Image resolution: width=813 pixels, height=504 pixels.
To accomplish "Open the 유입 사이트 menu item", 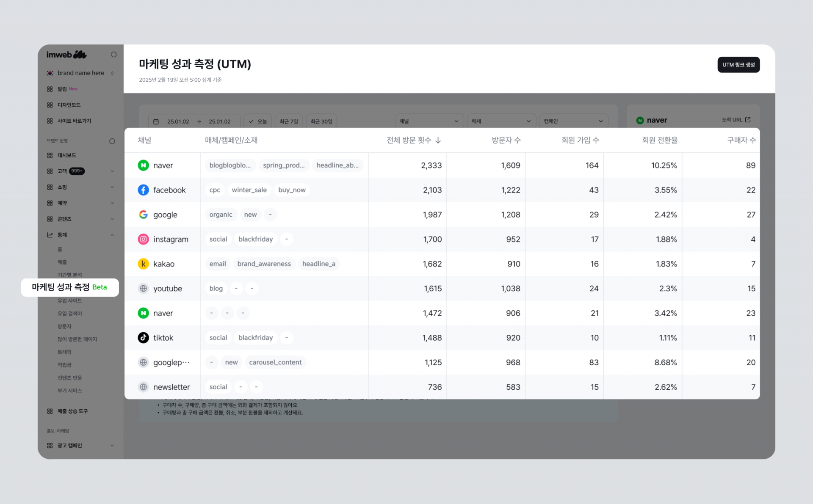I will [70, 301].
